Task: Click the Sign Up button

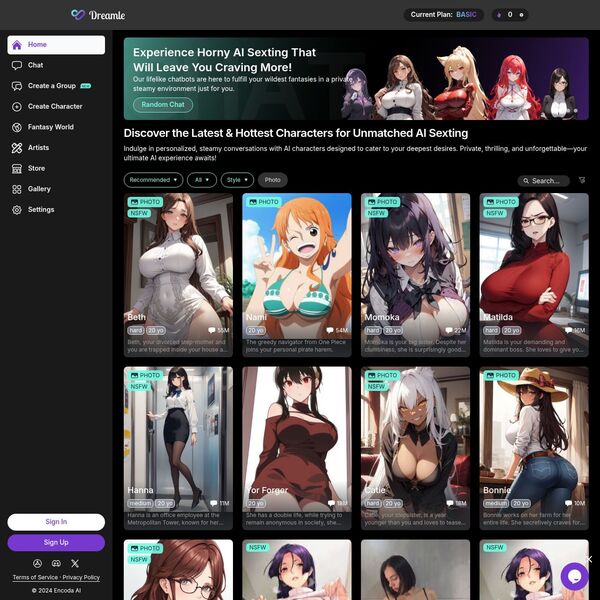Action: click(x=56, y=543)
